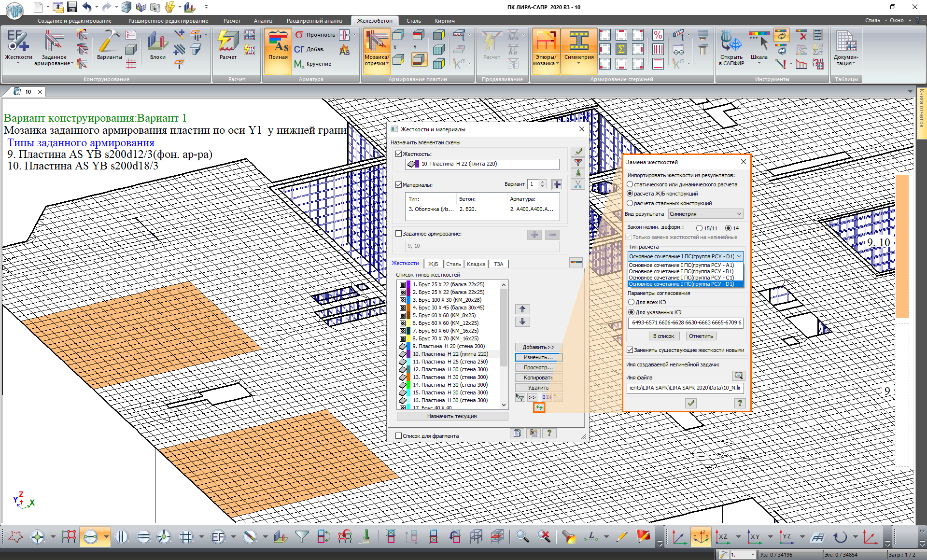Click orange-highlighted replace stiffness icon
This screenshot has width=927, height=560.
(x=539, y=408)
